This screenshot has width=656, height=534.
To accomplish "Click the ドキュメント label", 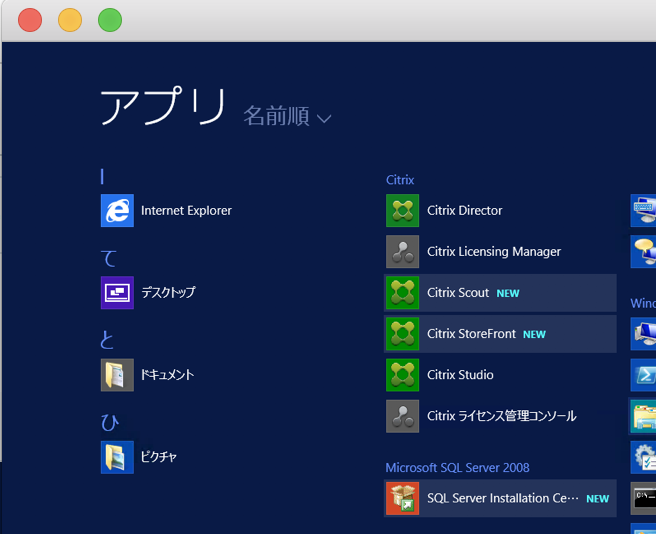I will pos(167,375).
